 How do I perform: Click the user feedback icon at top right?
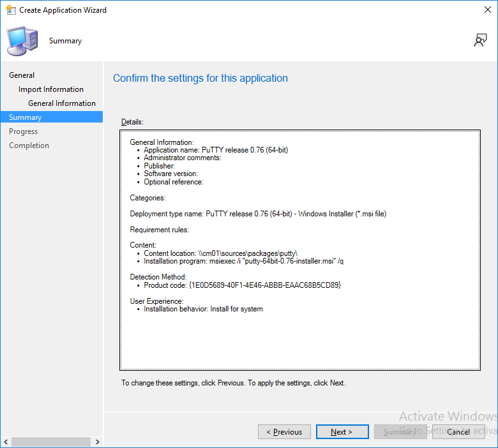480,40
